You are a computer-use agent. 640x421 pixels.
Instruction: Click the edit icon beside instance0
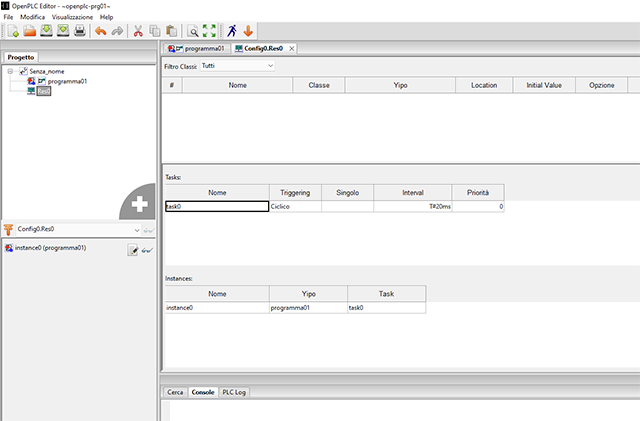(x=132, y=250)
